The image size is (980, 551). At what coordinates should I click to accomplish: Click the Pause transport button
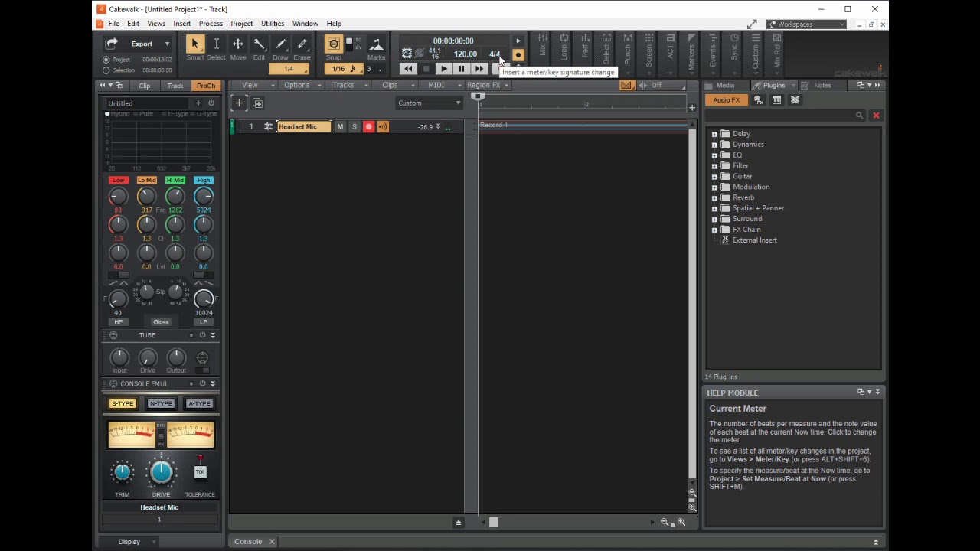coord(461,69)
